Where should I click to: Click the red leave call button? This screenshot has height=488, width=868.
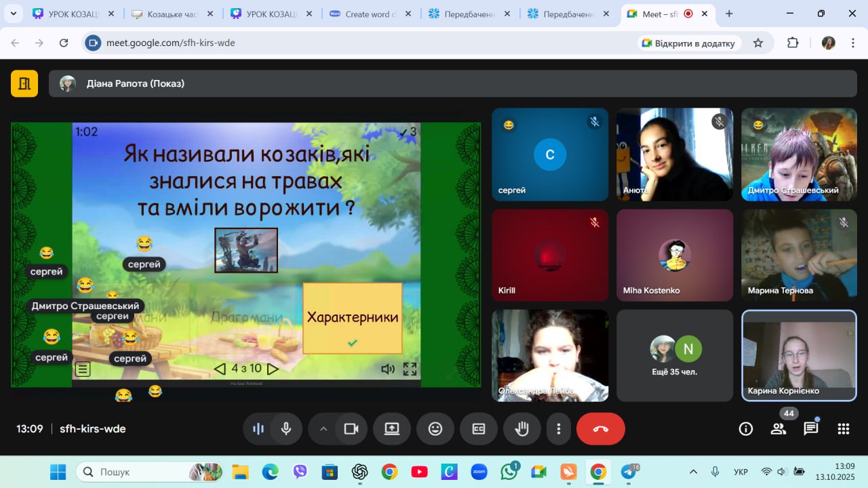coord(600,429)
